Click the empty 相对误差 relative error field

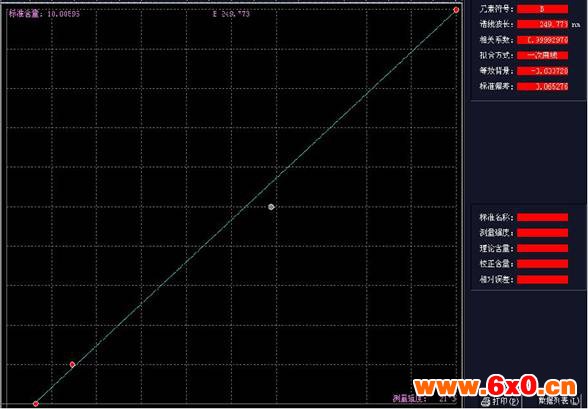click(542, 279)
